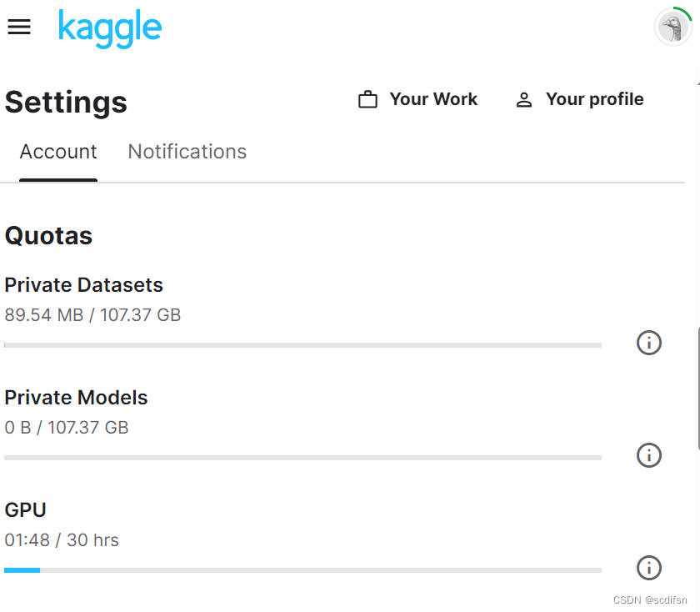Show info for Private Datasets quota
700x612 pixels.
(648, 343)
